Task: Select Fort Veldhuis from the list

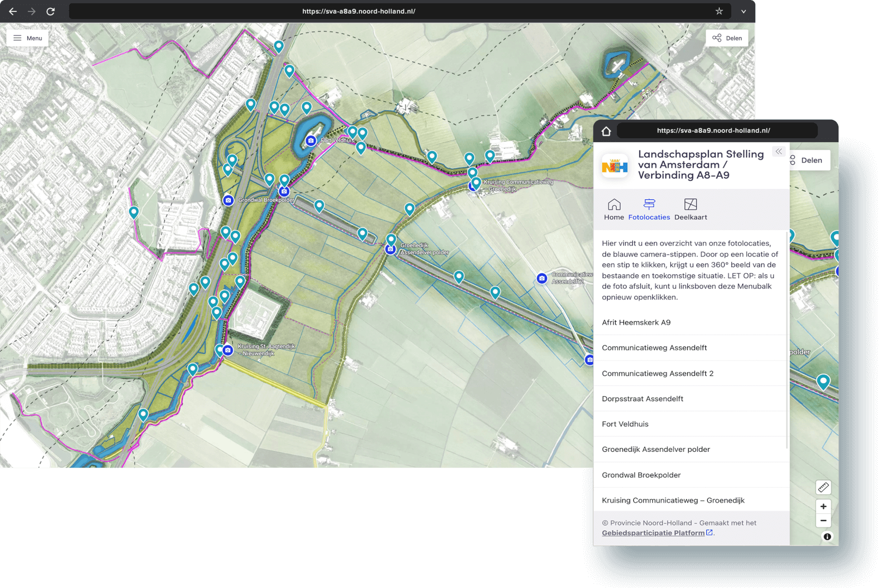Action: coord(625,424)
